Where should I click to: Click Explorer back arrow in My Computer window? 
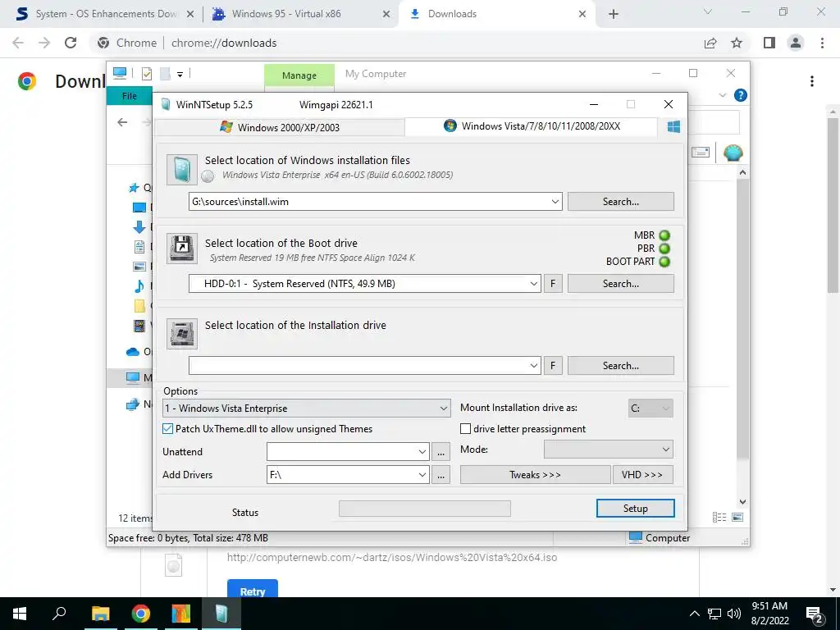pos(122,122)
